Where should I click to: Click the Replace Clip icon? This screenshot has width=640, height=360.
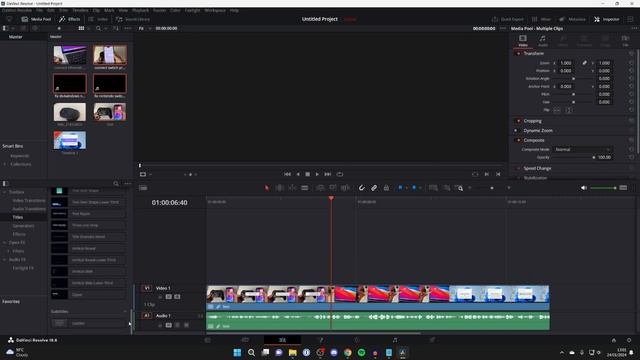click(345, 188)
